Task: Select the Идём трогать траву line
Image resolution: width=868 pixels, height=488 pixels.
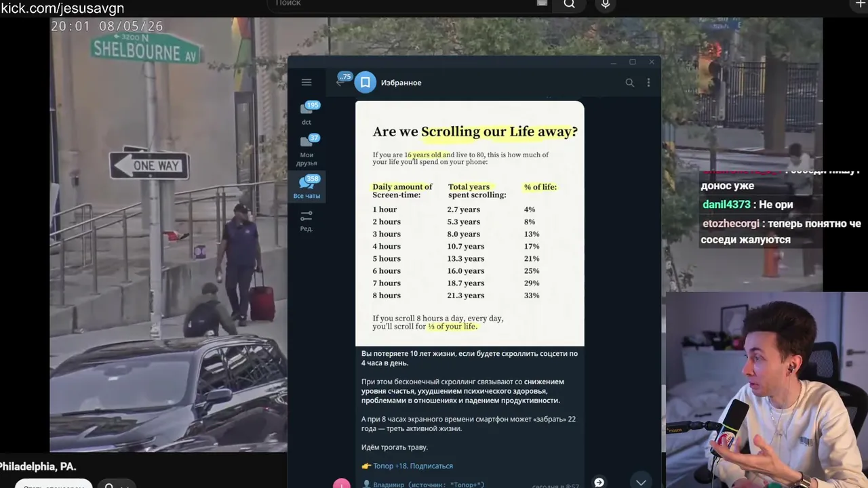Action: (395, 447)
